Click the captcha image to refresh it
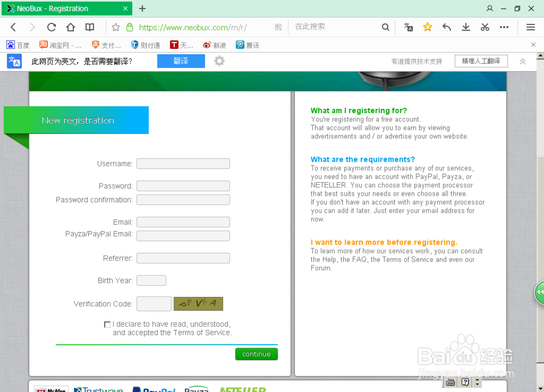This screenshot has height=392, width=544. (198, 303)
